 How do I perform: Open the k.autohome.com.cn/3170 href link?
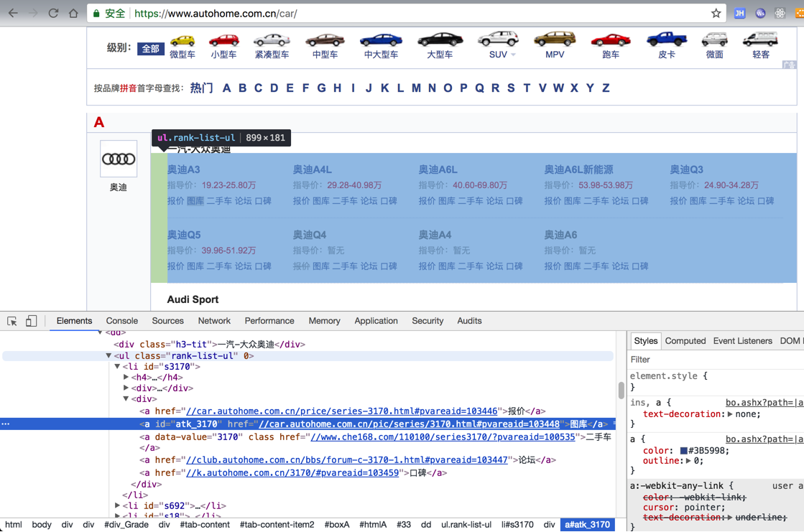click(292, 472)
